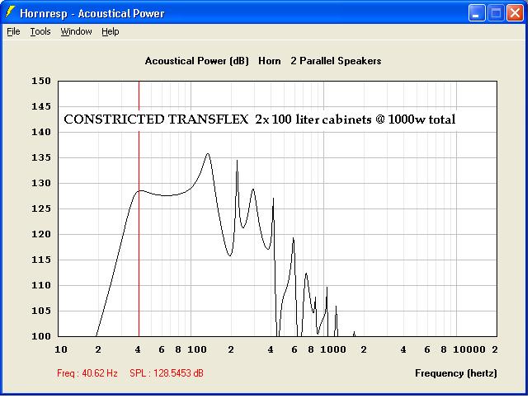The height and width of the screenshot is (398, 532).
Task: Open the Tools menu
Action: [40, 31]
